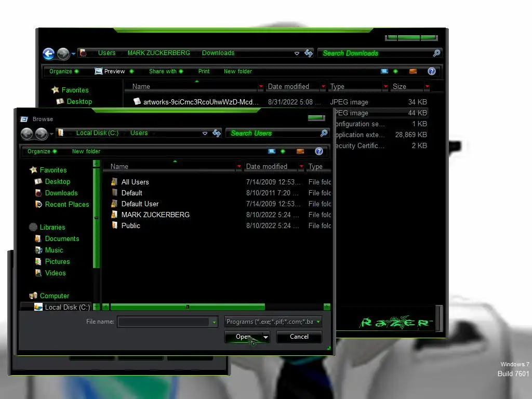Change view icon in Downloads toolbar
Viewport: 532px width, 399px height.
pos(384,71)
